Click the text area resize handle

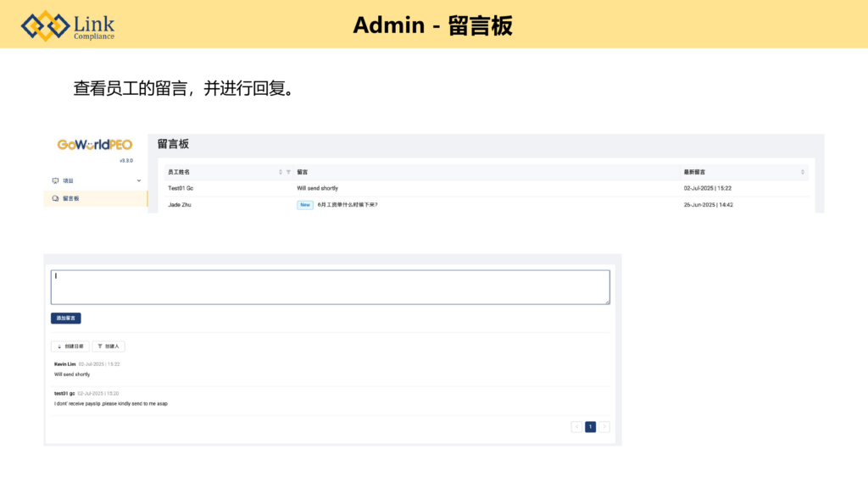tap(607, 301)
